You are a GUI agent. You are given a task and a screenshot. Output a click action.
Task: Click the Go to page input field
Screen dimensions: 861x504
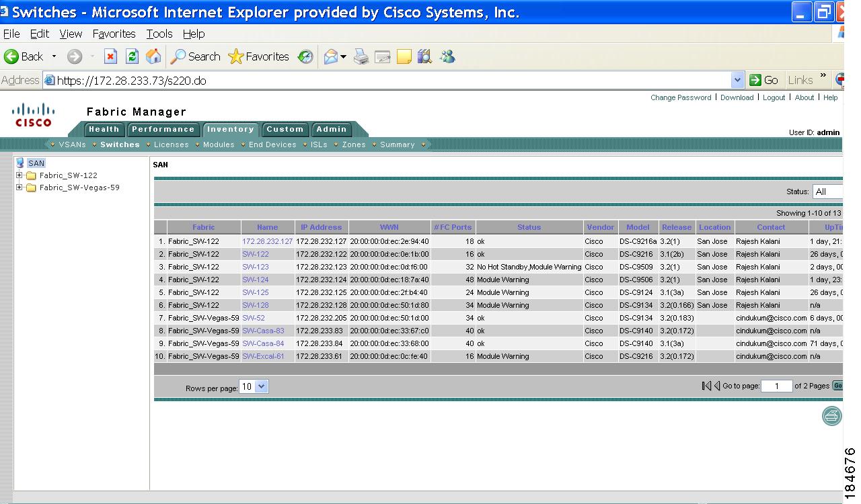coord(777,386)
